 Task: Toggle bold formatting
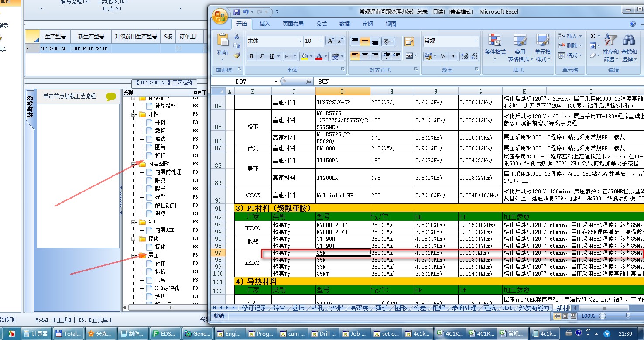[251, 56]
